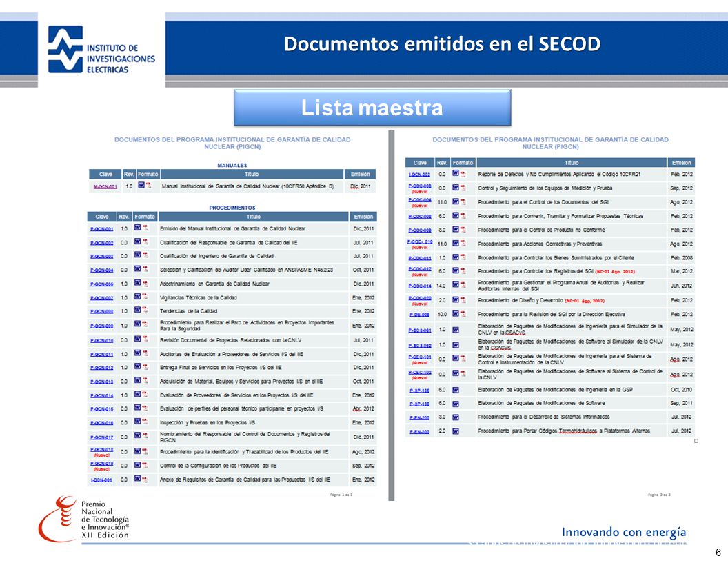Open Word file for Desarrollo de Sistemas Informáticos
The width and height of the screenshot is (728, 563).
tap(456, 417)
